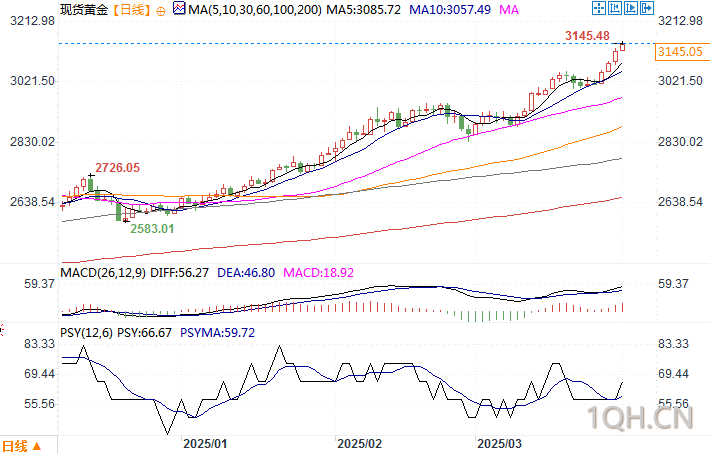
Task: Click the play-forward chart axis icon
Action: [x=631, y=8]
